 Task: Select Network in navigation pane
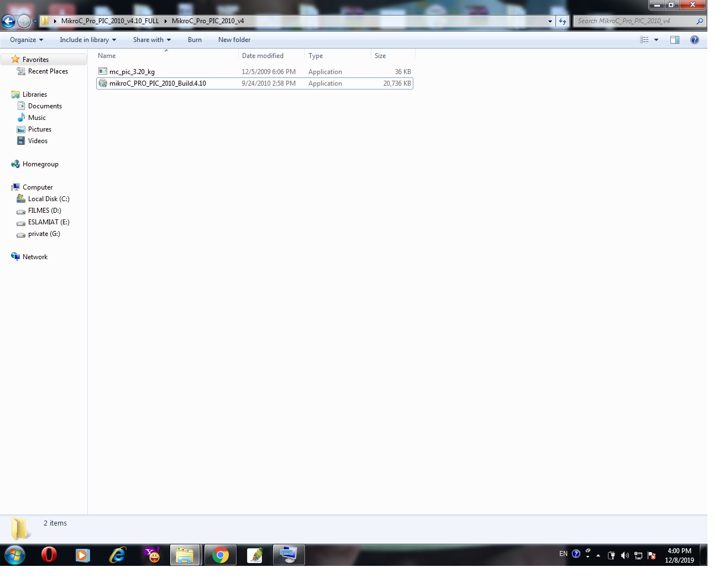[35, 257]
